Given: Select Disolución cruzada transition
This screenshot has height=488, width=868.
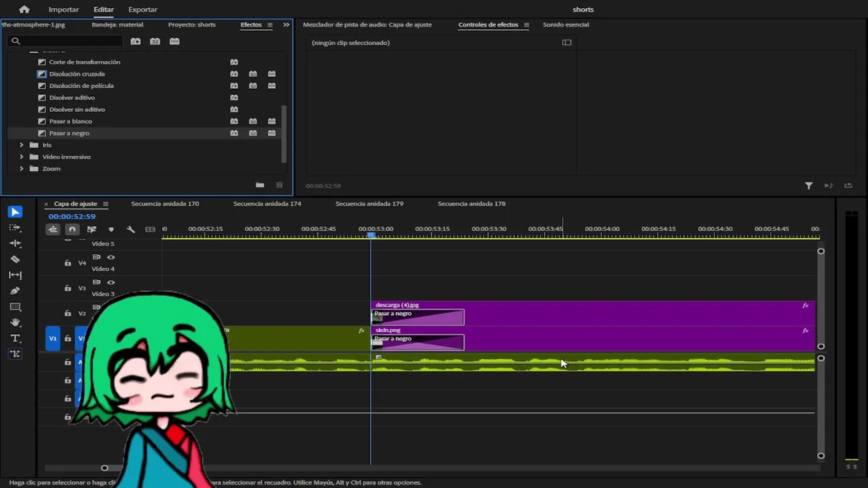Looking at the screenshot, I should pos(77,74).
